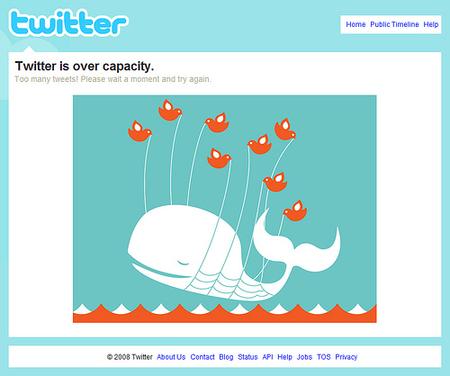Screen dimensions: 450x376
Task: Click the Twitter logo
Action: [68, 23]
